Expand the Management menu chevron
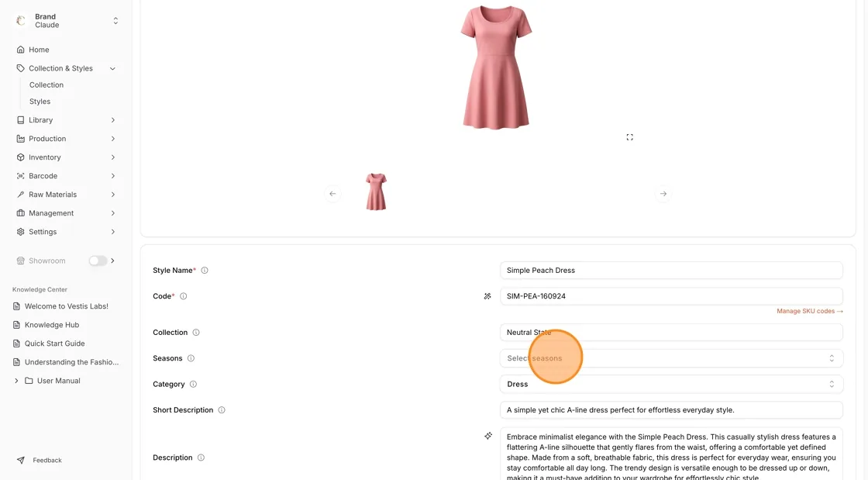This screenshot has height=480, width=868. (112, 213)
